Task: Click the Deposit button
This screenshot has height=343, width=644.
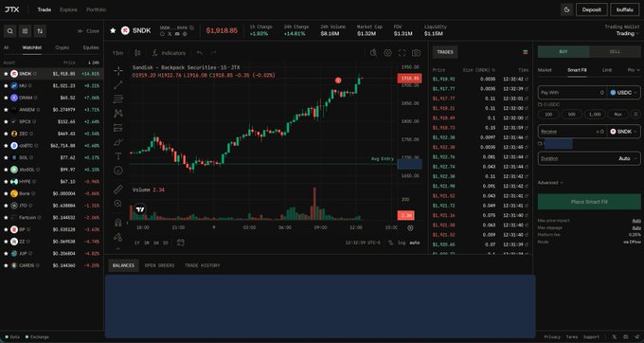Action: [x=591, y=9]
